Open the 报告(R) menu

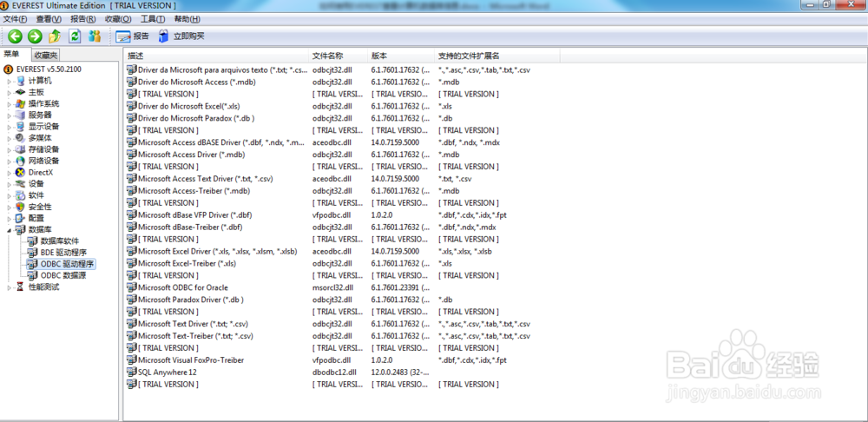[83, 19]
